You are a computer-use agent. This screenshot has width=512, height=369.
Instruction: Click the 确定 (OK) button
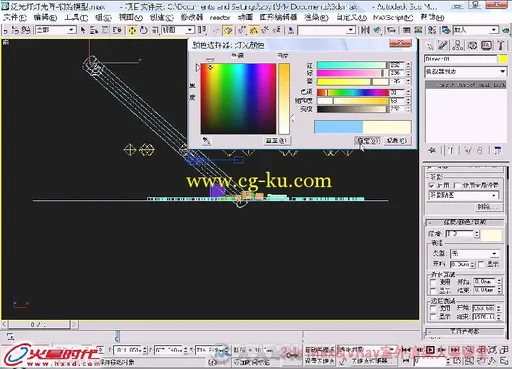point(367,141)
